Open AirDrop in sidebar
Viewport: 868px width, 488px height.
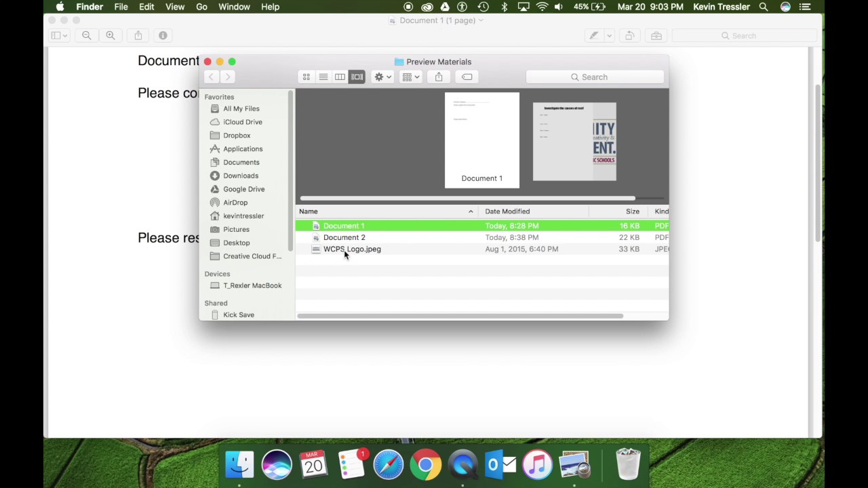[235, 203]
